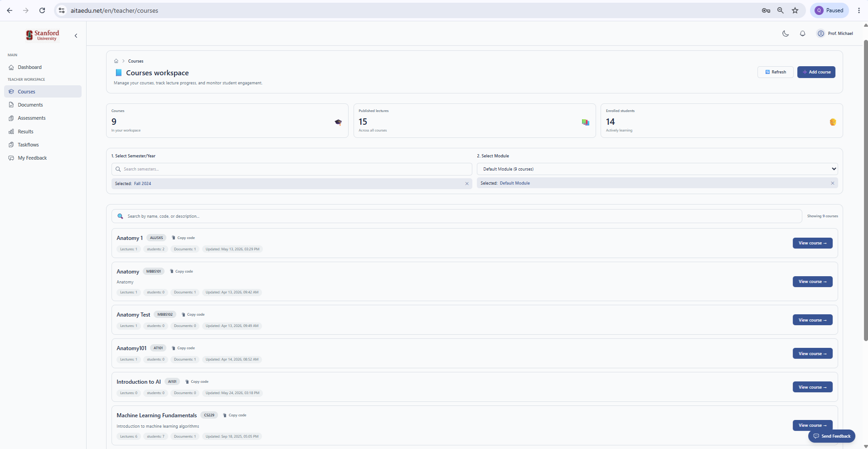Open the Default Module dropdown
This screenshot has height=449, width=868.
coord(657,169)
